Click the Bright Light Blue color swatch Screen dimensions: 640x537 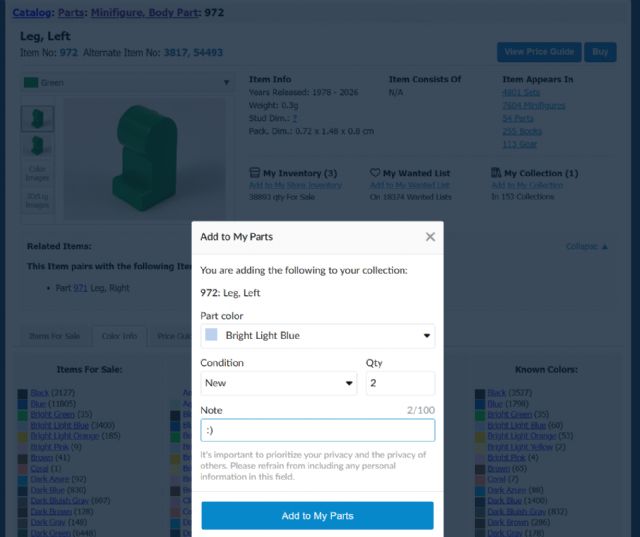(212, 336)
